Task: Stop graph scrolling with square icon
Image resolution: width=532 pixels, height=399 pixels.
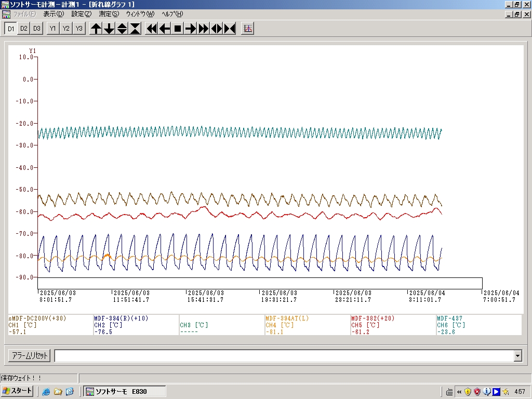Action: point(178,29)
